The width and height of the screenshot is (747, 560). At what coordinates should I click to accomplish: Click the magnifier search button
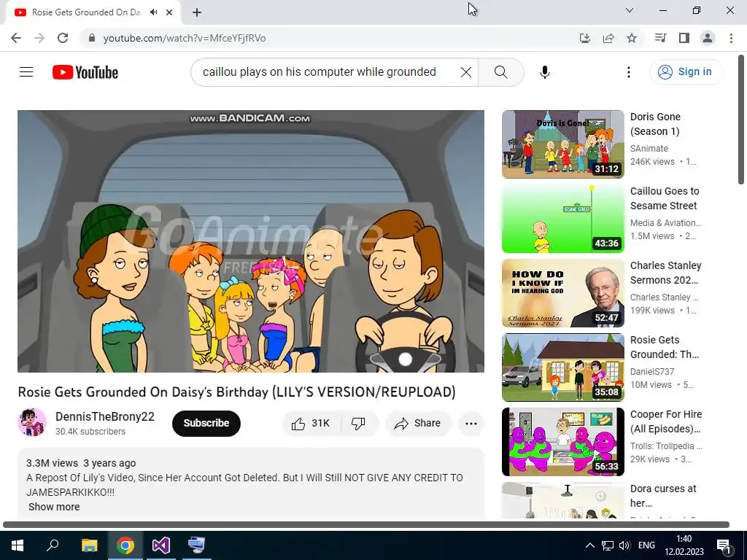point(500,72)
